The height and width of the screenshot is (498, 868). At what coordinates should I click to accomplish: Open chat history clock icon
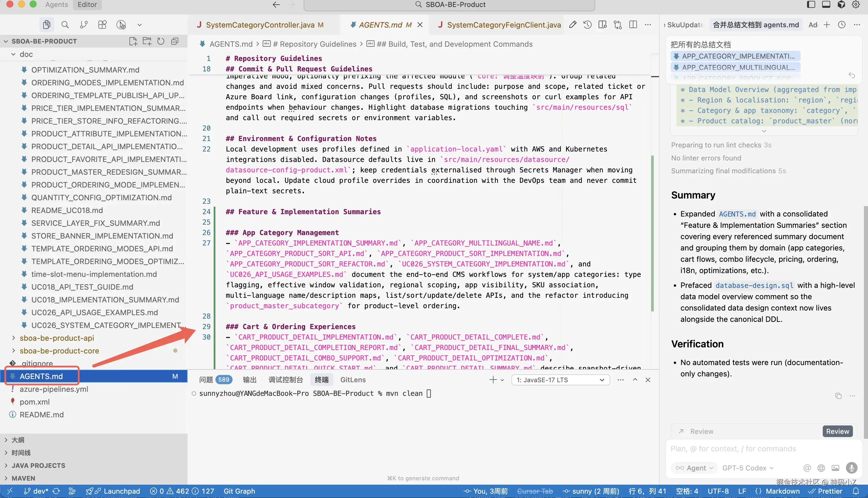pyautogui.click(x=842, y=25)
